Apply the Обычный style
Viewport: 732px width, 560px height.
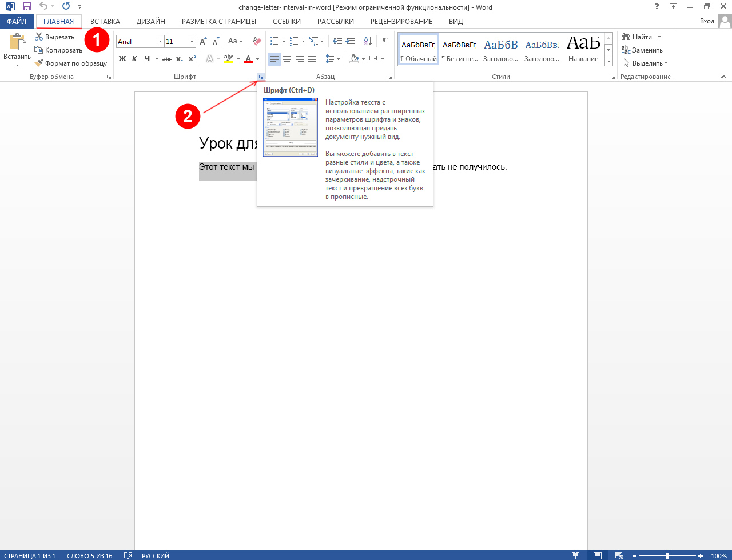419,49
